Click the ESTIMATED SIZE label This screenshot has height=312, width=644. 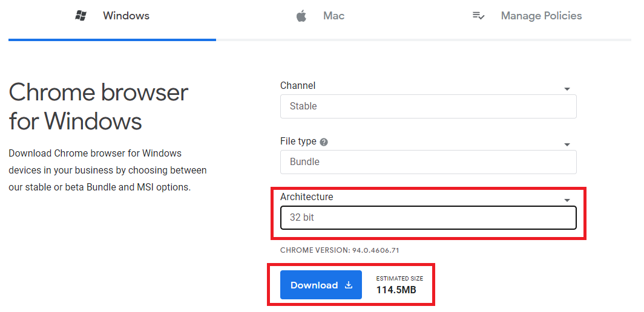pos(399,278)
